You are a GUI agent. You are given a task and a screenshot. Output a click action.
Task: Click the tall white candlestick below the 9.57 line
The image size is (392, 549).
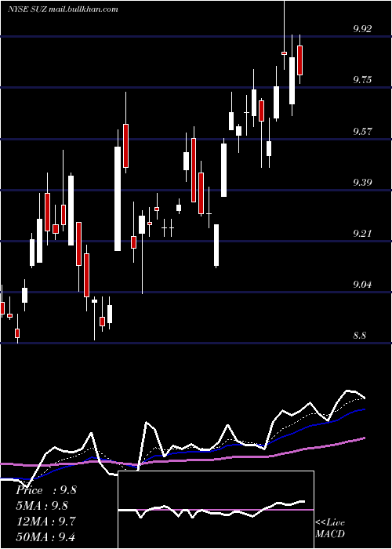[118, 199]
